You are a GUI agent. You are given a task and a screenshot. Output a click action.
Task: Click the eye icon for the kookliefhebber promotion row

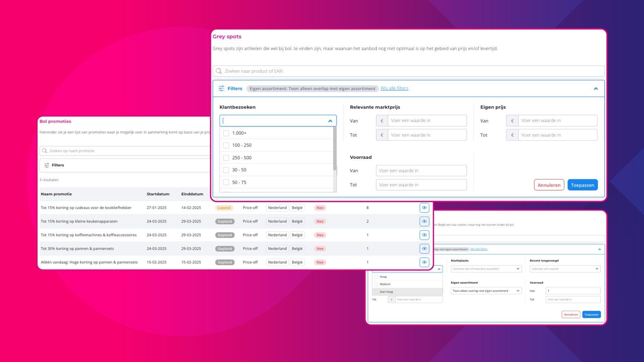[x=424, y=208]
